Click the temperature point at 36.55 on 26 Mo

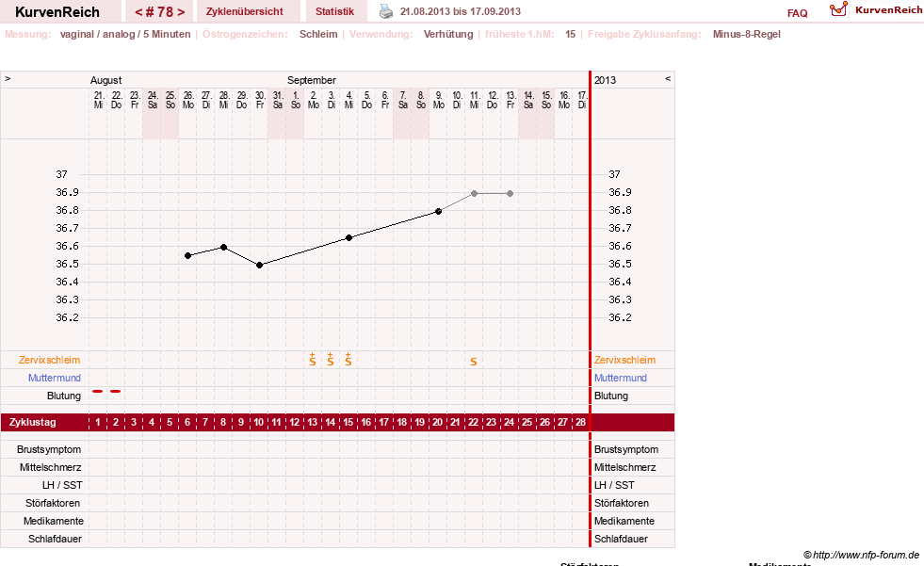click(188, 255)
